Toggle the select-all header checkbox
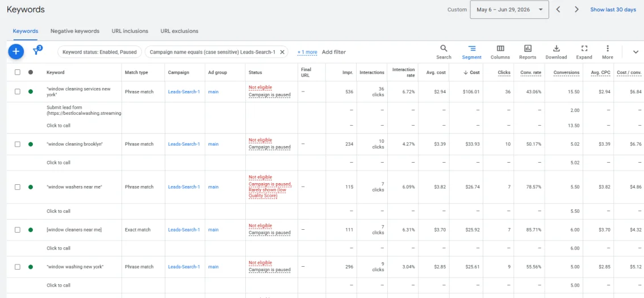644x298 pixels. pyautogui.click(x=17, y=72)
